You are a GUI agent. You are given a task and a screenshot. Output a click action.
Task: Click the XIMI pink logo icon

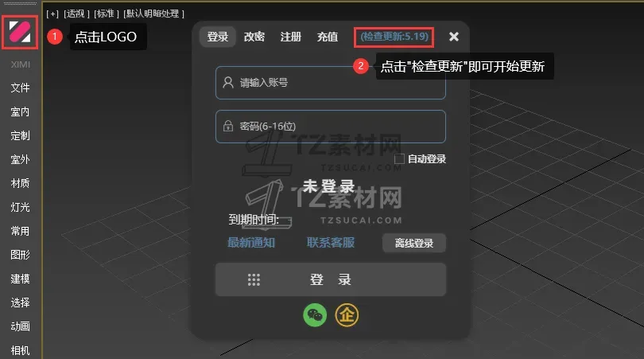tap(20, 32)
